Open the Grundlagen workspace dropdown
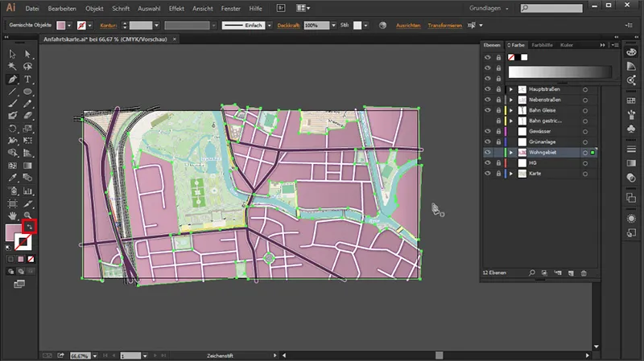 489,8
